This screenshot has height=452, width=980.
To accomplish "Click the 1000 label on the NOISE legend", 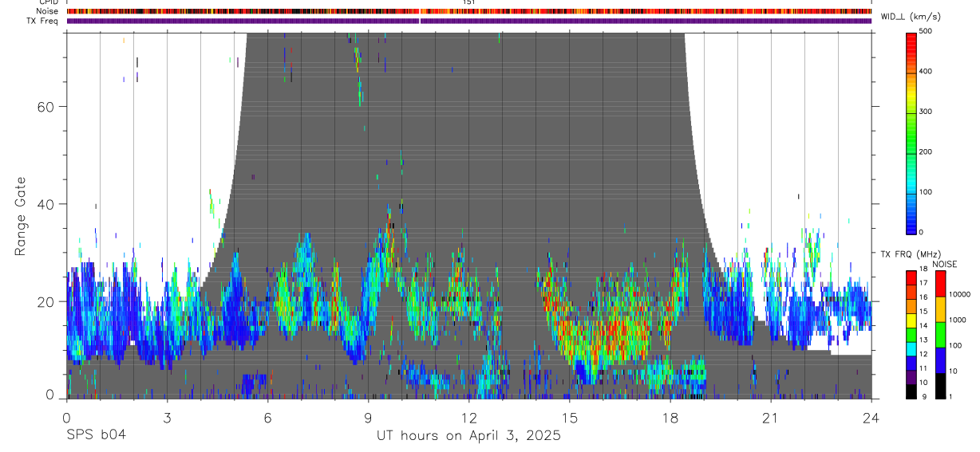I will [x=957, y=320].
